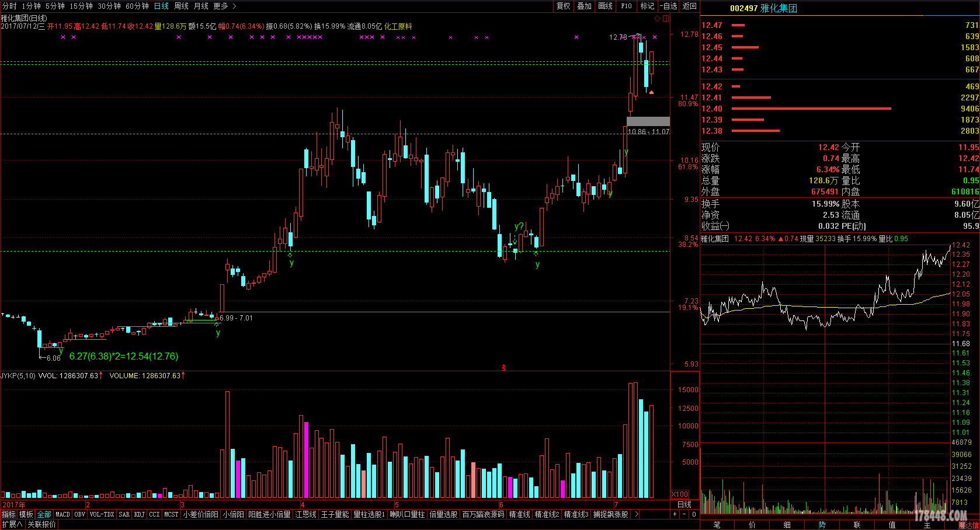Click the orange triangle marker under latest candle
980x530 pixels.
[x=651, y=92]
